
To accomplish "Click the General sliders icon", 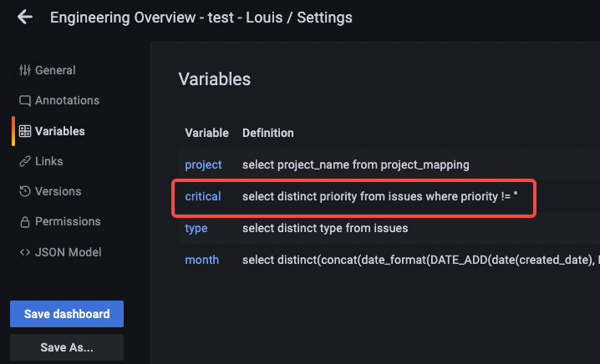I will [x=25, y=70].
